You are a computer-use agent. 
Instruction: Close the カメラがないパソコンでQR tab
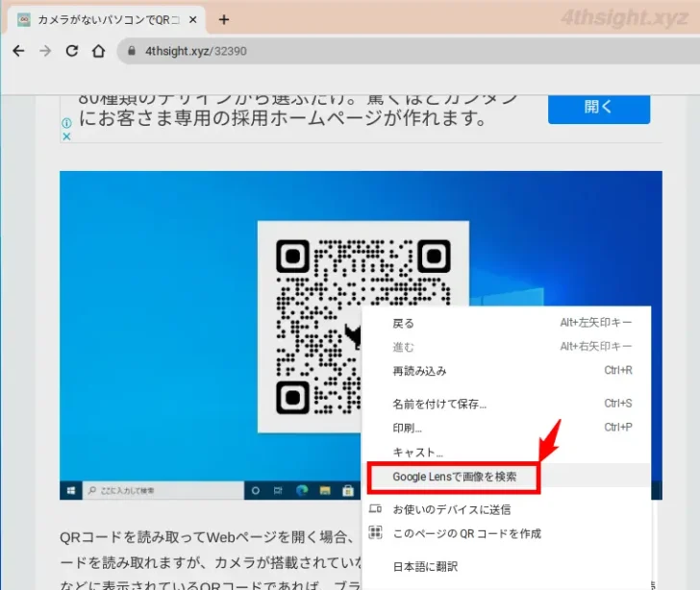click(193, 19)
